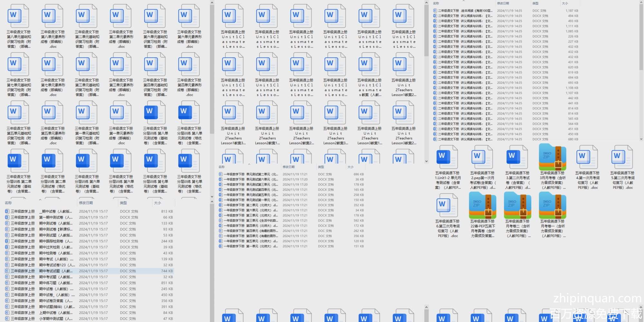Open 1.Unit1-2 单元月考测试卷 Word document
Viewport: 644px width, 322px height.
(447, 158)
